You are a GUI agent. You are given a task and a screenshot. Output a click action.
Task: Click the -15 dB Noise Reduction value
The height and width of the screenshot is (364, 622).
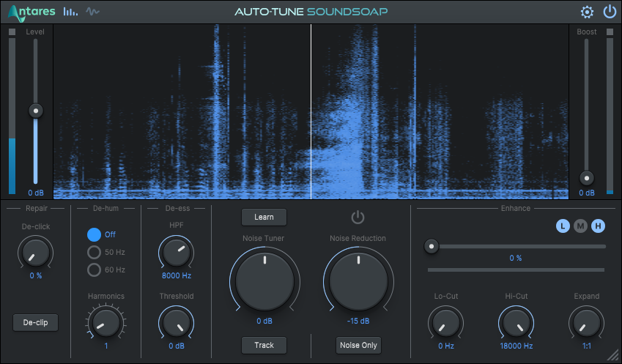point(358,322)
